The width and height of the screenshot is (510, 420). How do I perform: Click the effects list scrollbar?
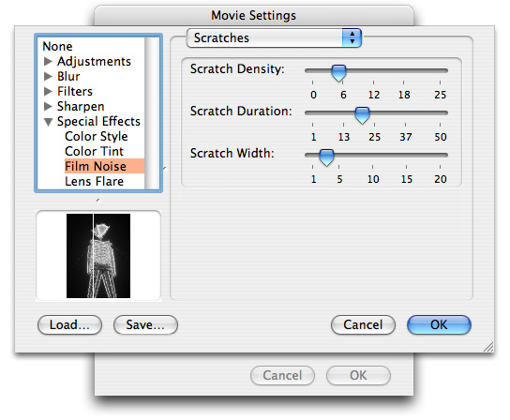152,112
